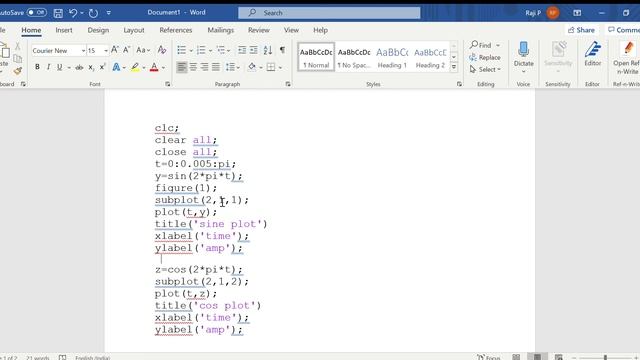Apply the yellow text highlight color
This screenshot has width=640, height=360.
tap(135, 67)
